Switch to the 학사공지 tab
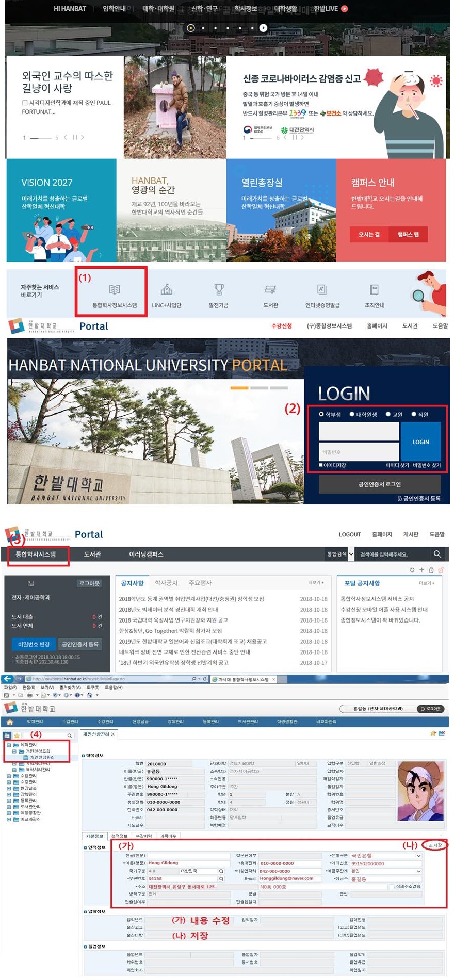Viewport: 454px width, 980px height. click(166, 583)
